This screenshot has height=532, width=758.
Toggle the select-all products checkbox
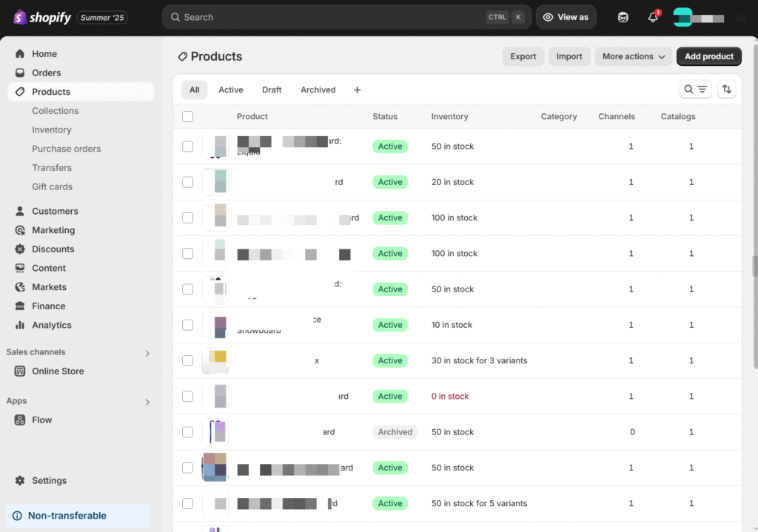tap(187, 117)
